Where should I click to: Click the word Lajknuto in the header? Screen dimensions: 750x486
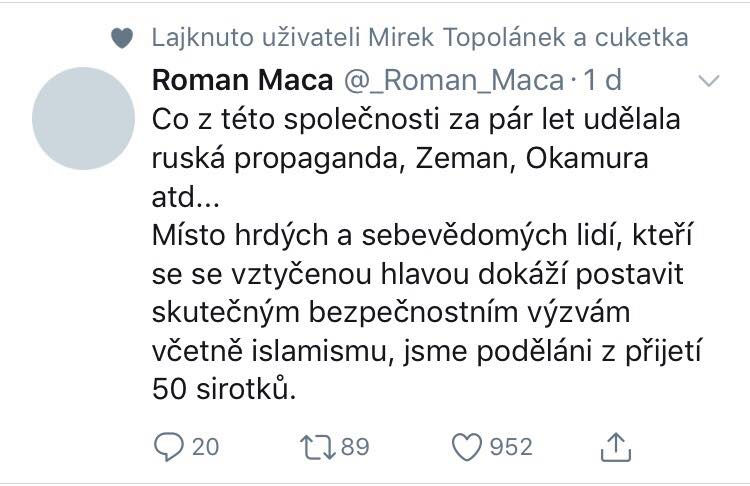[202, 38]
